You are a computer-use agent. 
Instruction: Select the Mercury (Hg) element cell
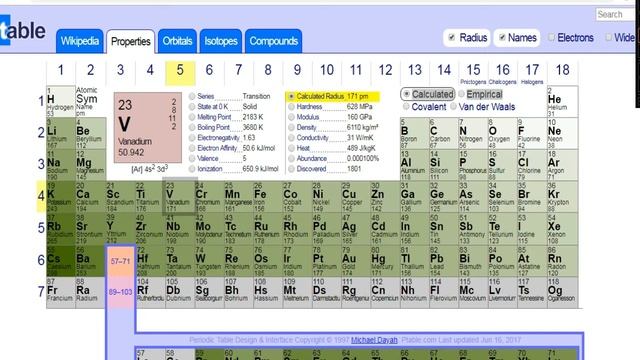385,261
